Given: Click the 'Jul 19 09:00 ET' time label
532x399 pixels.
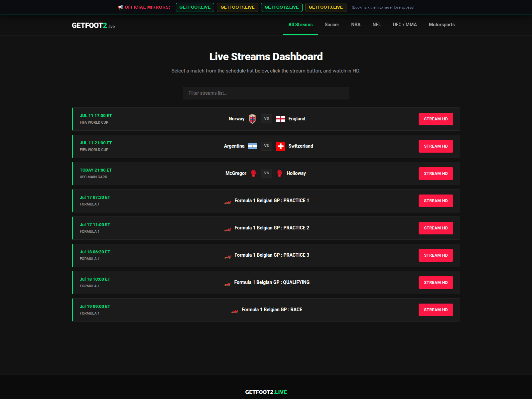Looking at the screenshot, I should pos(95,307).
